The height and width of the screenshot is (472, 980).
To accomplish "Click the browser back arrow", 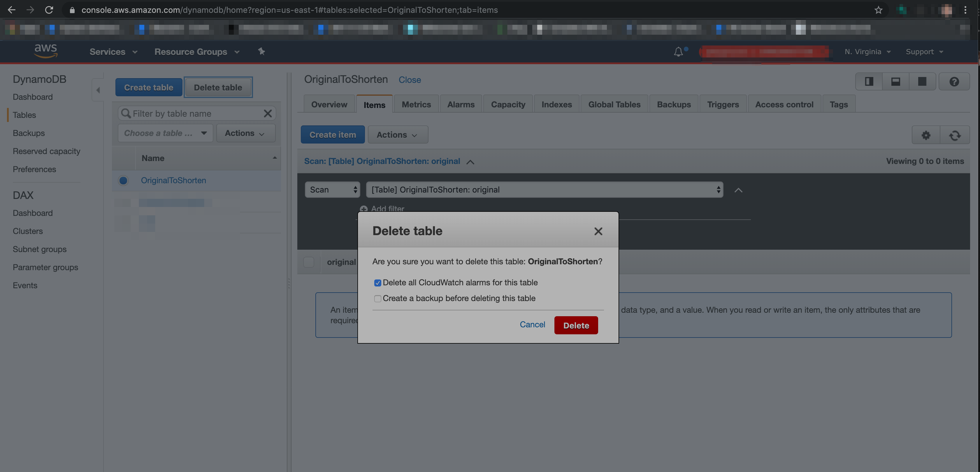I will point(12,10).
